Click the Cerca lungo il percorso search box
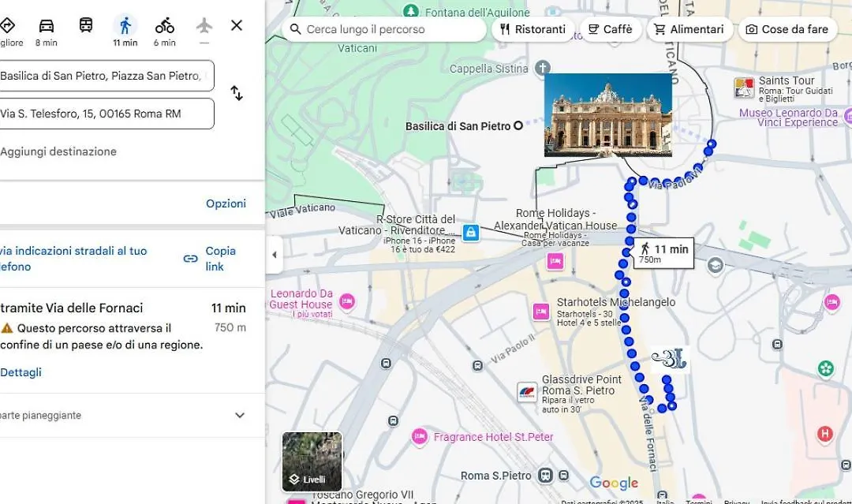 [x=384, y=29]
